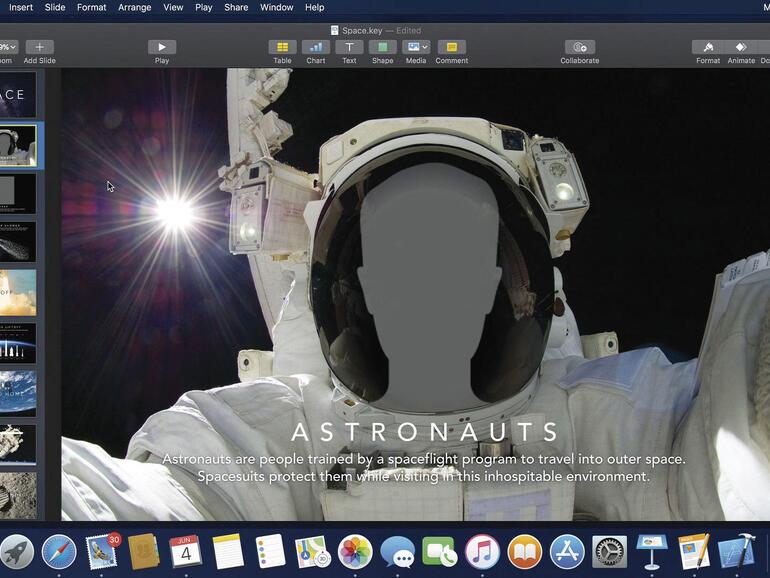This screenshot has height=578, width=770.
Task: Open the Zoom percentage dropdown
Action: click(x=8, y=47)
